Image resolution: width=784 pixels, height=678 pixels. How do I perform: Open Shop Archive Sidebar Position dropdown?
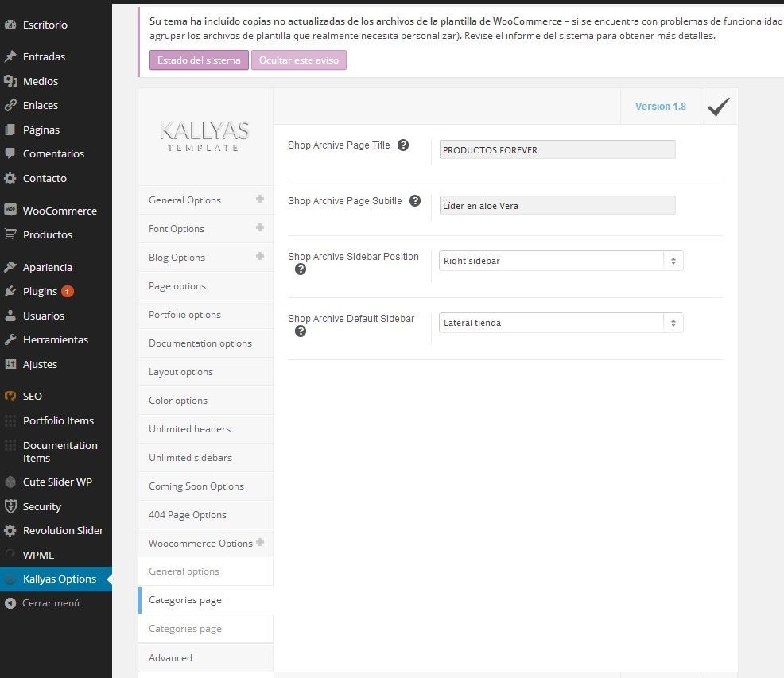click(x=561, y=261)
